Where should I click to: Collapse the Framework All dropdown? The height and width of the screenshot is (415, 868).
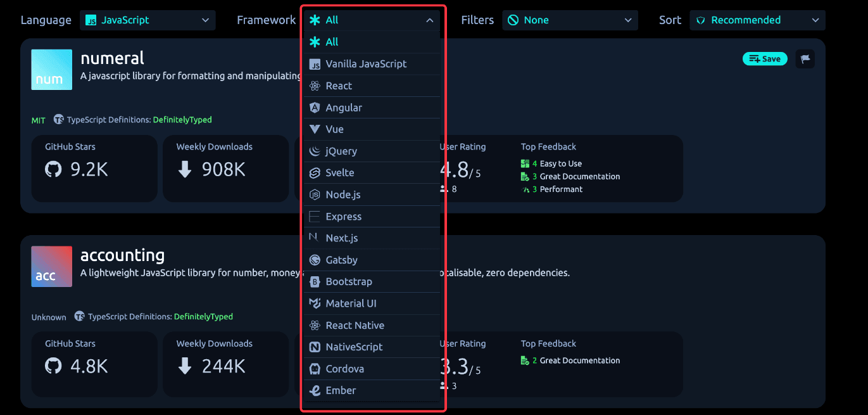[x=372, y=20]
